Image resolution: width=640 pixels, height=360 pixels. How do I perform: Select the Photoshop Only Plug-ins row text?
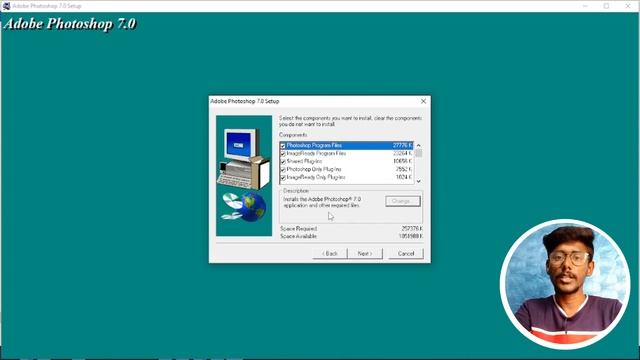click(313, 169)
